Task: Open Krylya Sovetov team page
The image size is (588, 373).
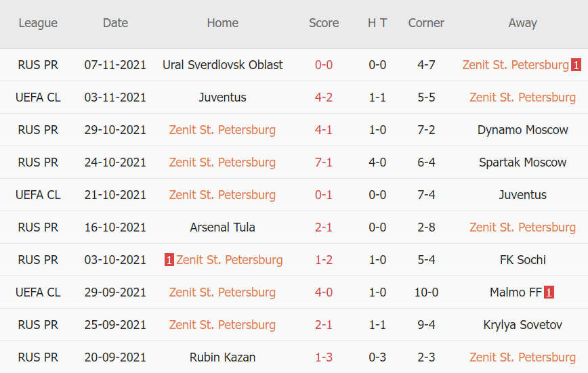Action: tap(522, 325)
